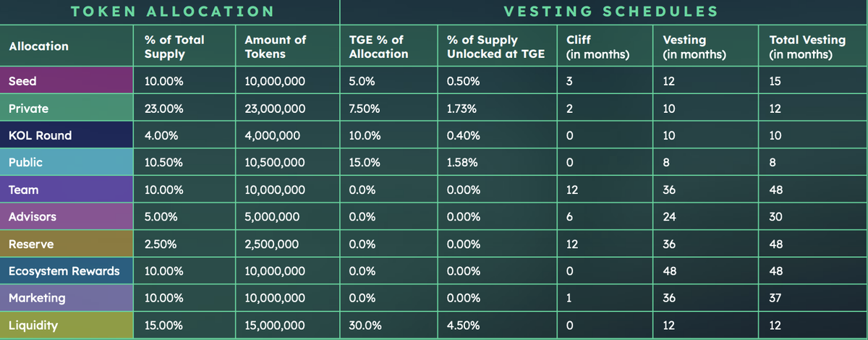
Task: Click the purple Seed allocation cell
Action: [x=67, y=82]
